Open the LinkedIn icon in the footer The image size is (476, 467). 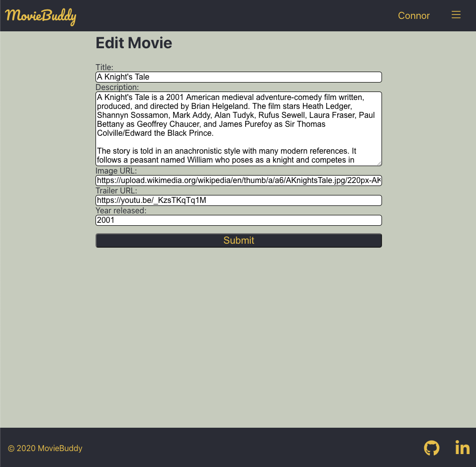(462, 448)
